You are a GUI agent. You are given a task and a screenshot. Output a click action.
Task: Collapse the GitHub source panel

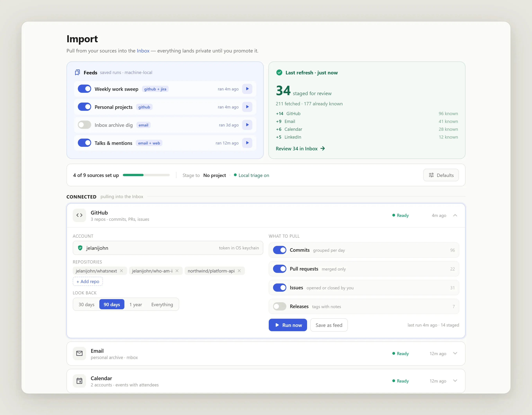coord(455,215)
